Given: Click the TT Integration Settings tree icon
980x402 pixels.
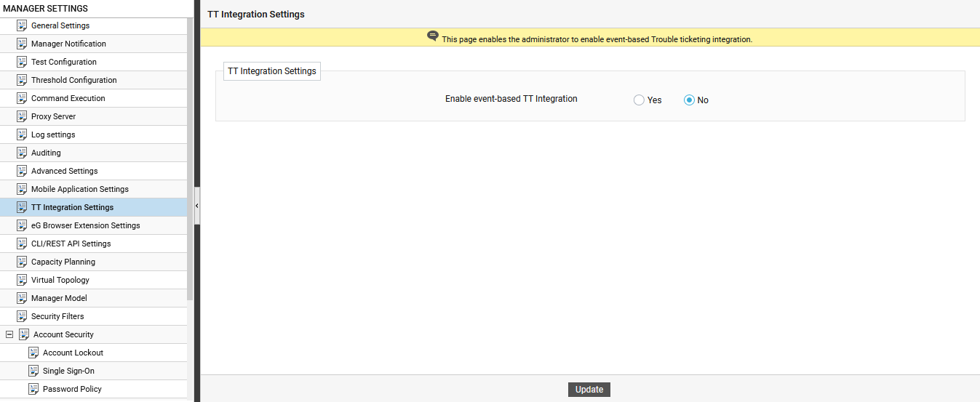Looking at the screenshot, I should (22, 207).
